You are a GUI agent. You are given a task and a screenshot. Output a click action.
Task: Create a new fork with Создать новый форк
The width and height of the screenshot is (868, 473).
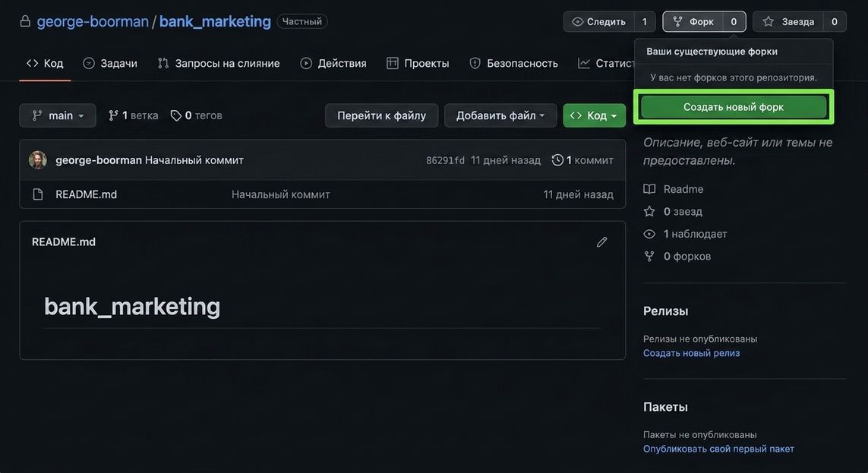(734, 107)
